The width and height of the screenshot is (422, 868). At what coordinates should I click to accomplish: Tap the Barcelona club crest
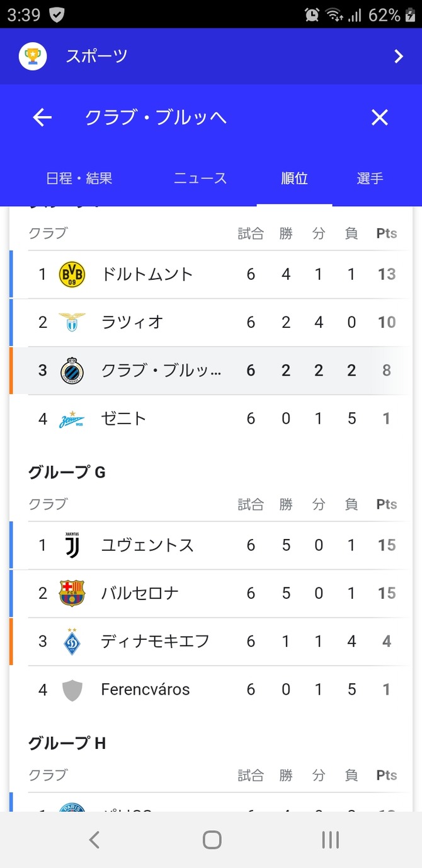click(x=72, y=593)
